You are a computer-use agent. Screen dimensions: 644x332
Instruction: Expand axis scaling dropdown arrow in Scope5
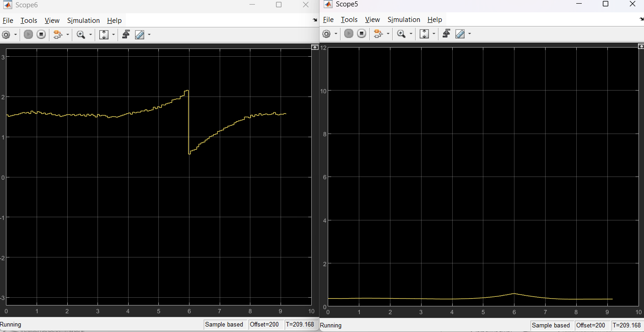pyautogui.click(x=433, y=34)
